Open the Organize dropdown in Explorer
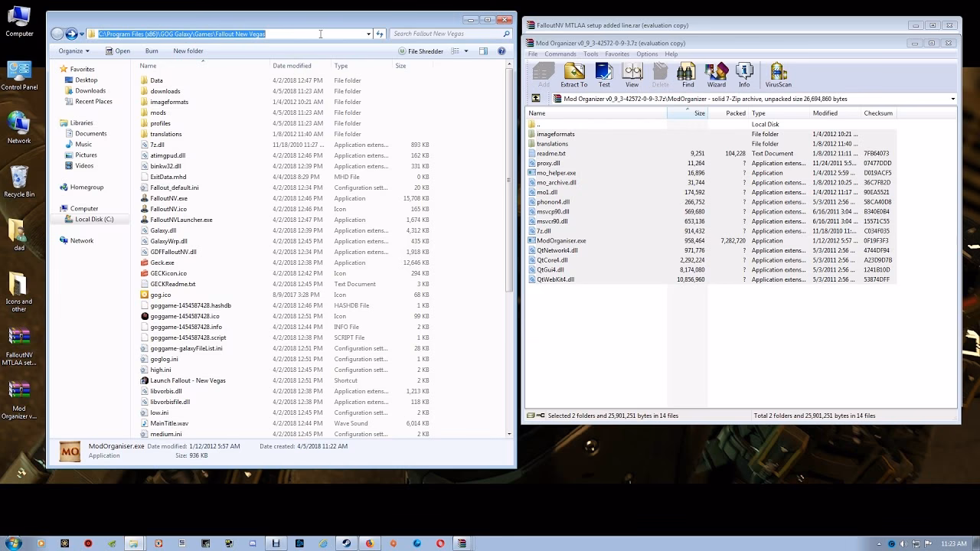980x551 pixels. point(73,51)
